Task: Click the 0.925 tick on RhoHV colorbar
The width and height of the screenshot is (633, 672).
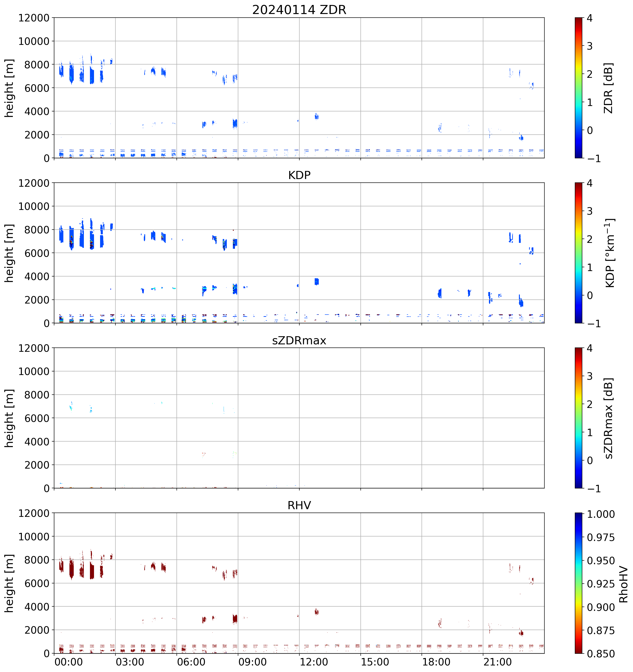Action: coord(601,584)
